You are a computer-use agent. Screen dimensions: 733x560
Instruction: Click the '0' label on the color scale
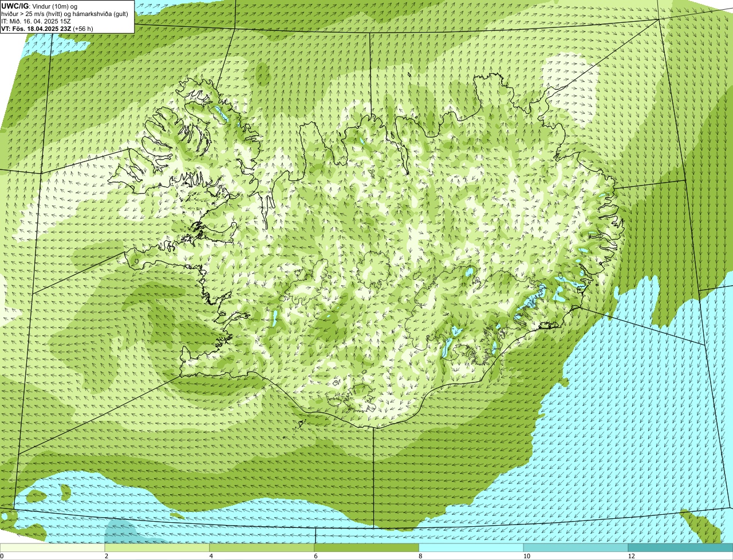coord(2,556)
